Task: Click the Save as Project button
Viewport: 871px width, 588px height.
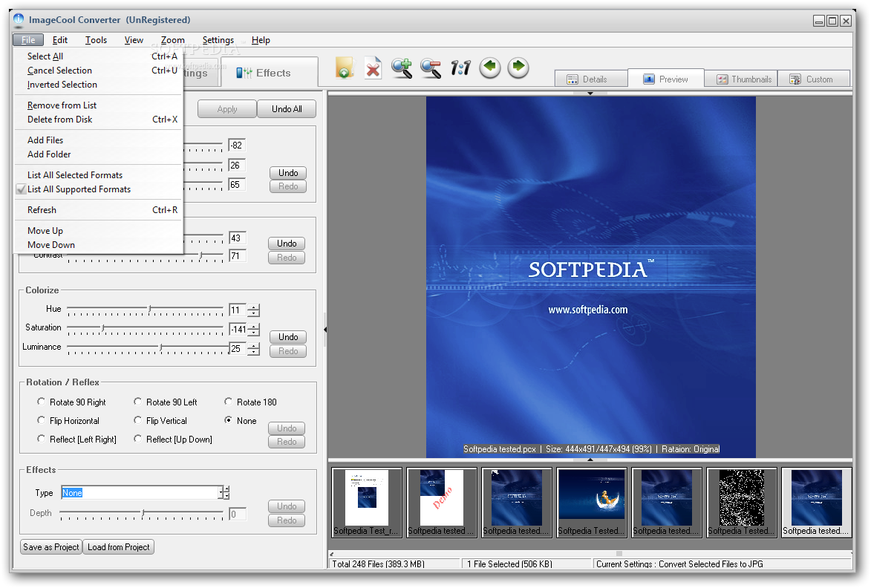Action: (50, 547)
